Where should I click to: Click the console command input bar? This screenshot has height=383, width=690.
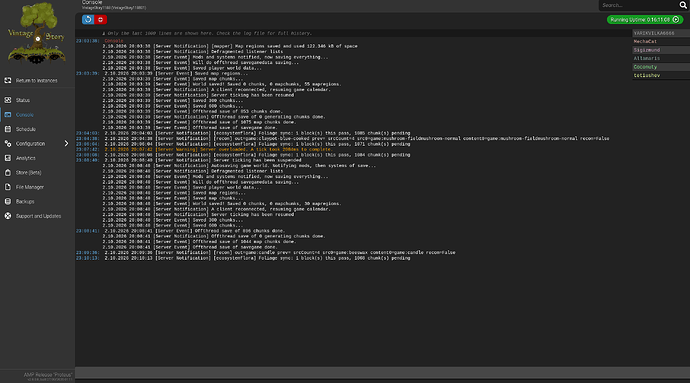click(x=382, y=372)
